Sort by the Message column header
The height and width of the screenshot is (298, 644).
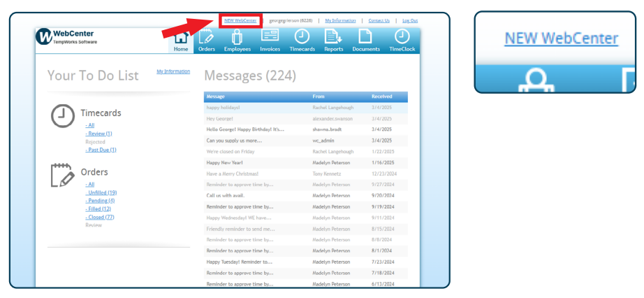(x=215, y=97)
